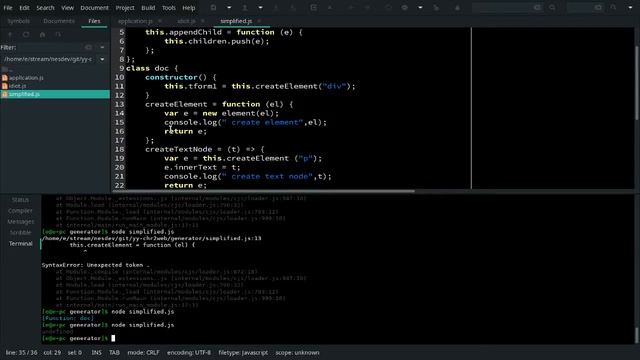Open the Help menu

(189, 8)
